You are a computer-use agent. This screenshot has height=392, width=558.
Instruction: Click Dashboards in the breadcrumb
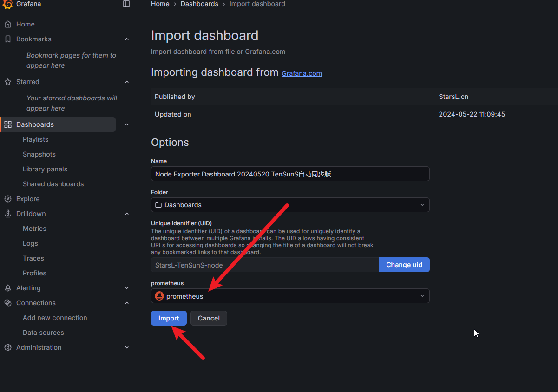199,4
